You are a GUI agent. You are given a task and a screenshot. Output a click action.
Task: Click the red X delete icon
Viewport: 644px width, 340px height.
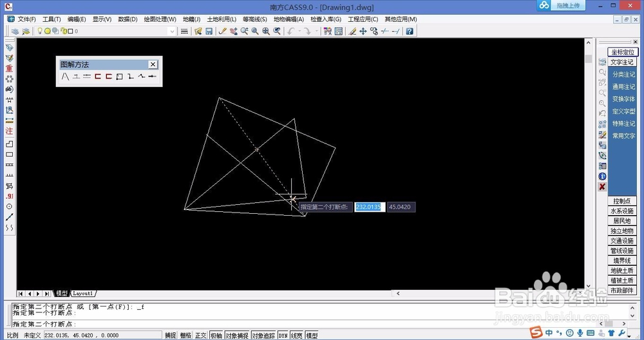602,187
